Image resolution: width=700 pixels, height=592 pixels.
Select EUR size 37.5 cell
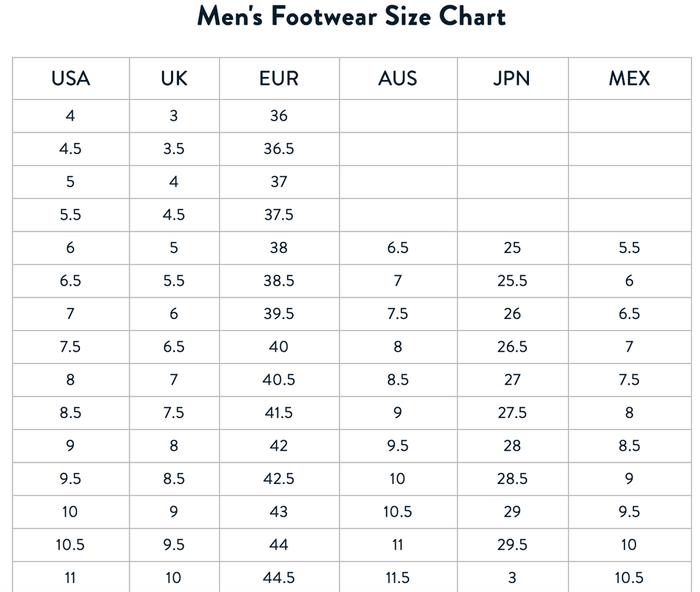pos(279,215)
